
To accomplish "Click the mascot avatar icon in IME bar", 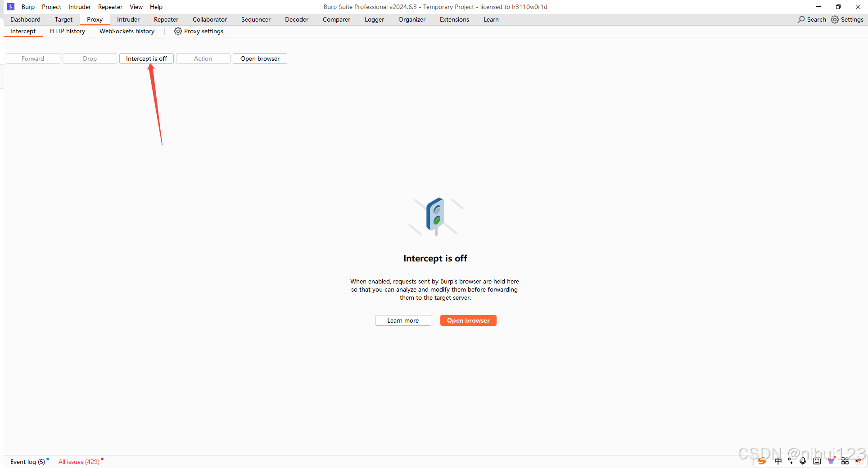I will point(859,461).
